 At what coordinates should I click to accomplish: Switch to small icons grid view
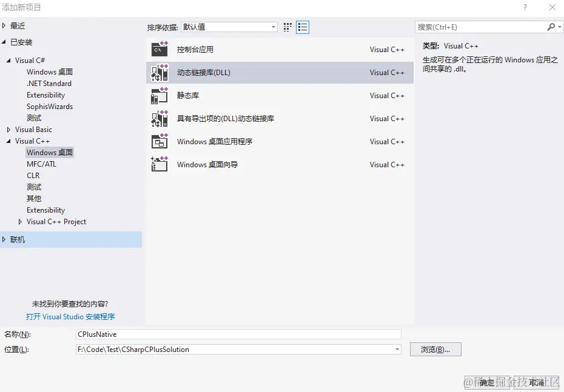pyautogui.click(x=287, y=27)
